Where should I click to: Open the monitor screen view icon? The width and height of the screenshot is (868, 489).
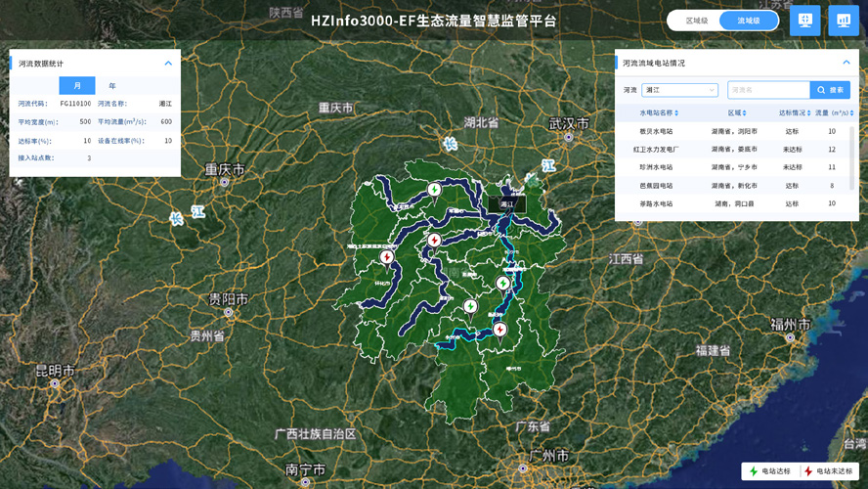[x=804, y=21]
